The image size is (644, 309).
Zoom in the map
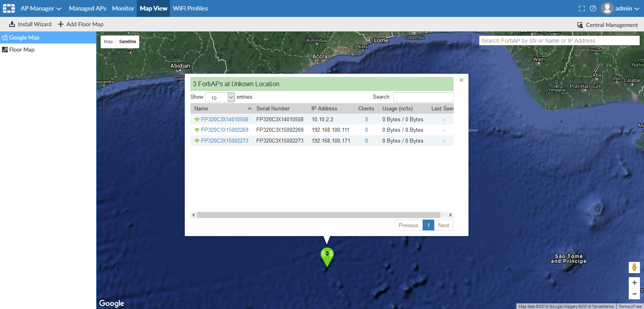click(x=634, y=282)
